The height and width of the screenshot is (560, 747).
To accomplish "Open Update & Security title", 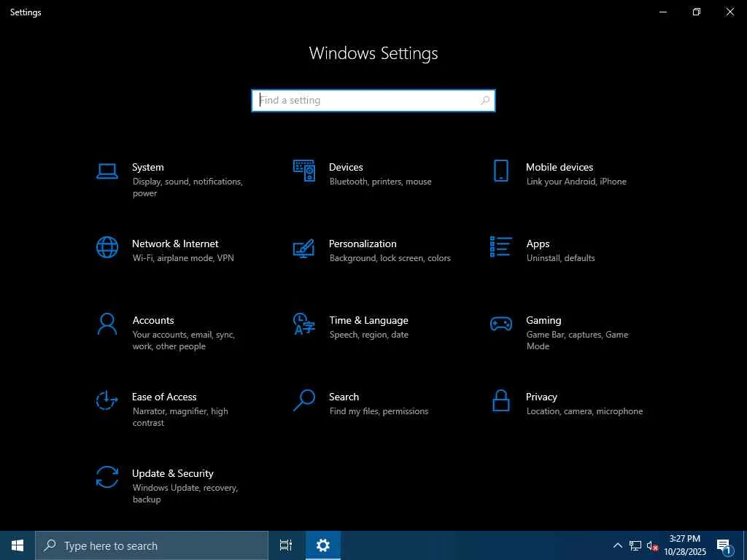I will [x=172, y=473].
